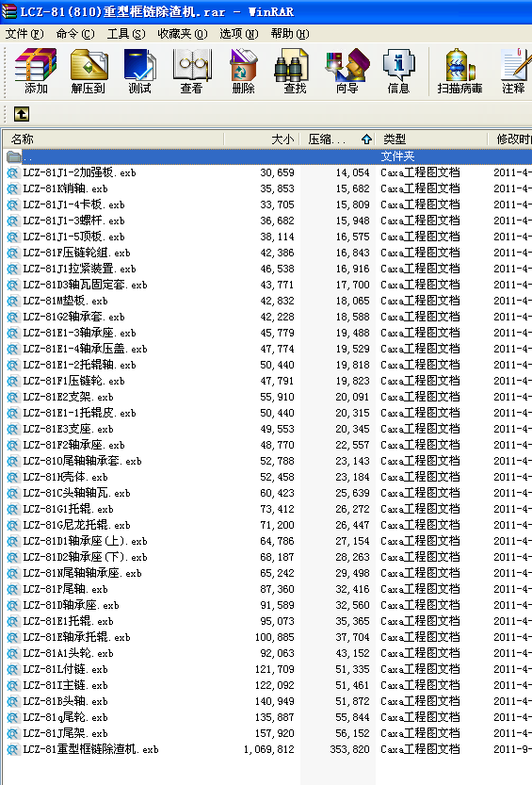Image resolution: width=532 pixels, height=785 pixels.
Task: Select file LCZ-81F1压链轮.exb
Action: pyautogui.click(x=74, y=381)
